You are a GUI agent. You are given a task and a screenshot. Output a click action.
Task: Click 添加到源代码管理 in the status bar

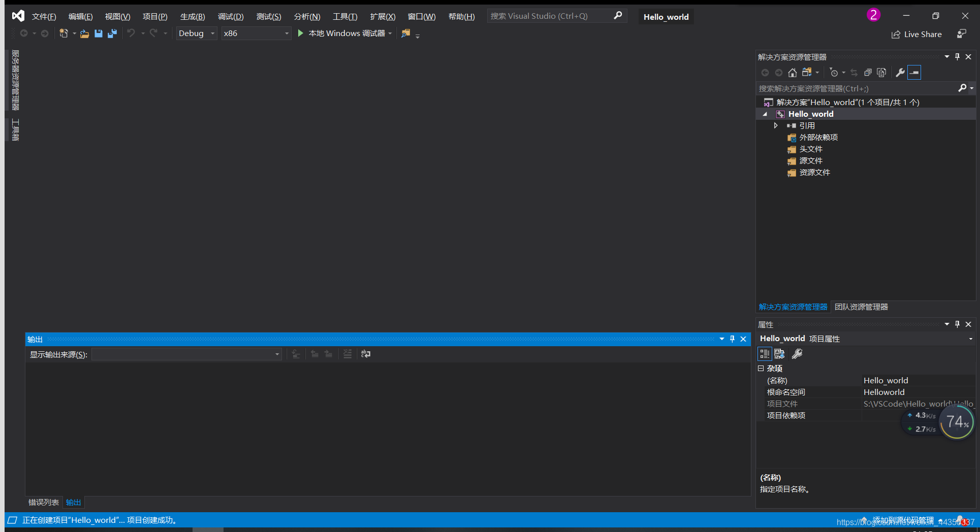(904, 520)
